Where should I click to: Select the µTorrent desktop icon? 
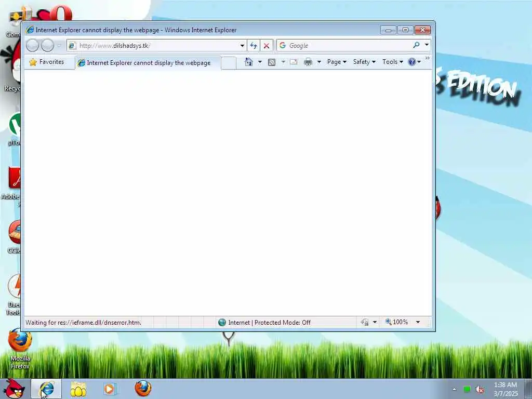(15, 129)
